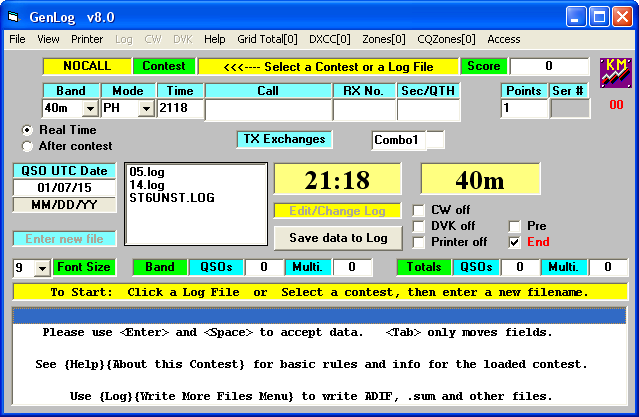Click the MM/DD/YY date format label
The image size is (639, 417).
[x=64, y=205]
